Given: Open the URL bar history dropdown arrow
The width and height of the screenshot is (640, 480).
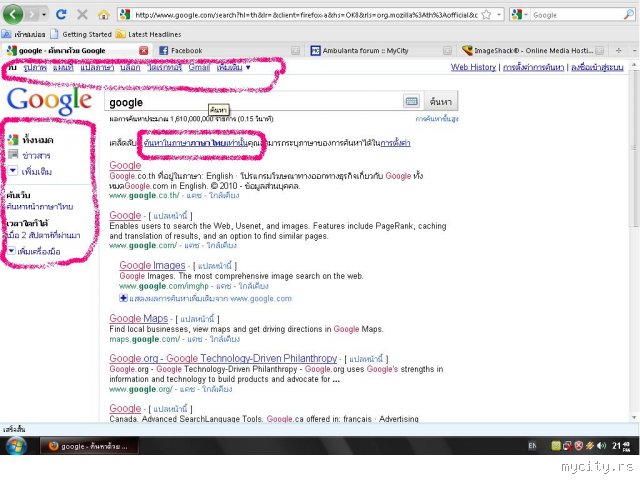Looking at the screenshot, I should point(499,15).
